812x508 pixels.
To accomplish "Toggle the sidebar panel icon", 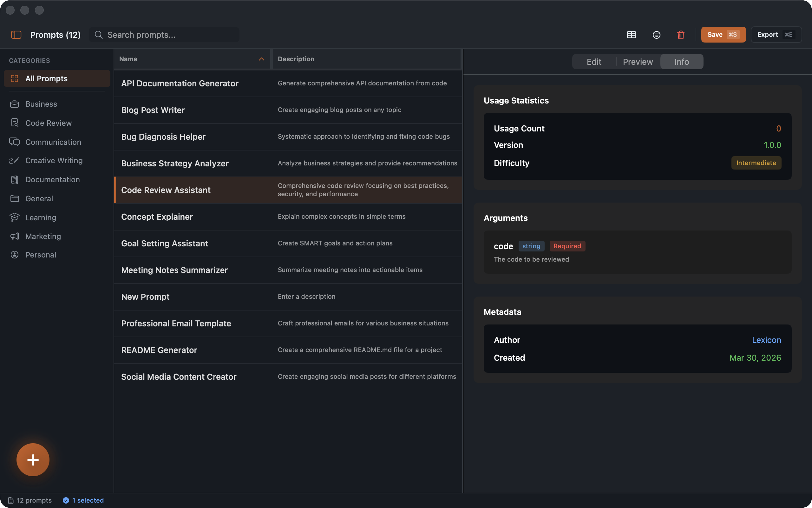I will tap(16, 35).
